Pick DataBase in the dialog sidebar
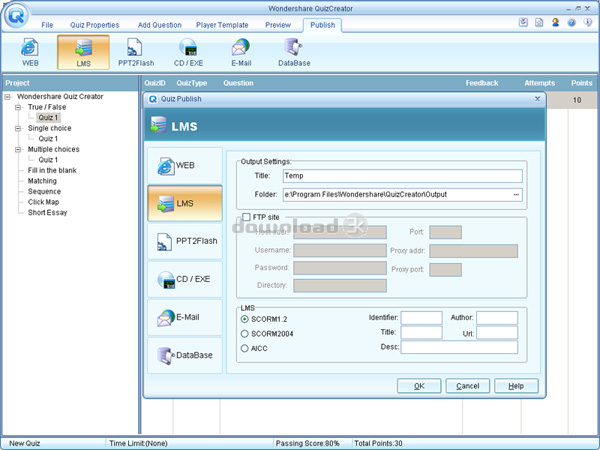Image resolution: width=600 pixels, height=450 pixels. point(185,355)
